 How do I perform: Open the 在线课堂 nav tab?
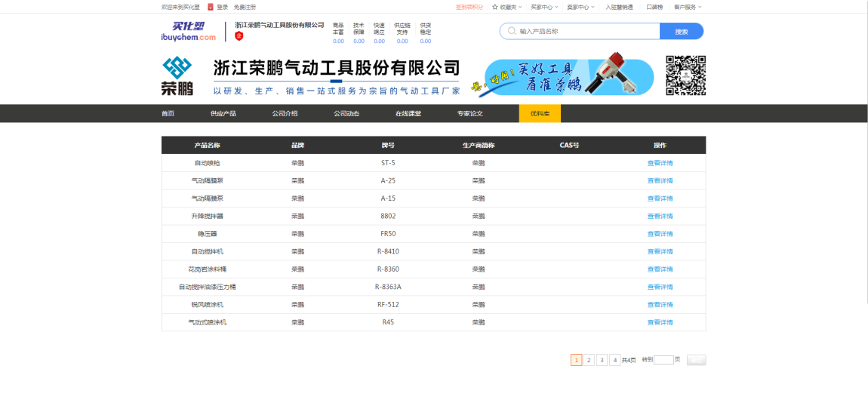pyautogui.click(x=408, y=113)
